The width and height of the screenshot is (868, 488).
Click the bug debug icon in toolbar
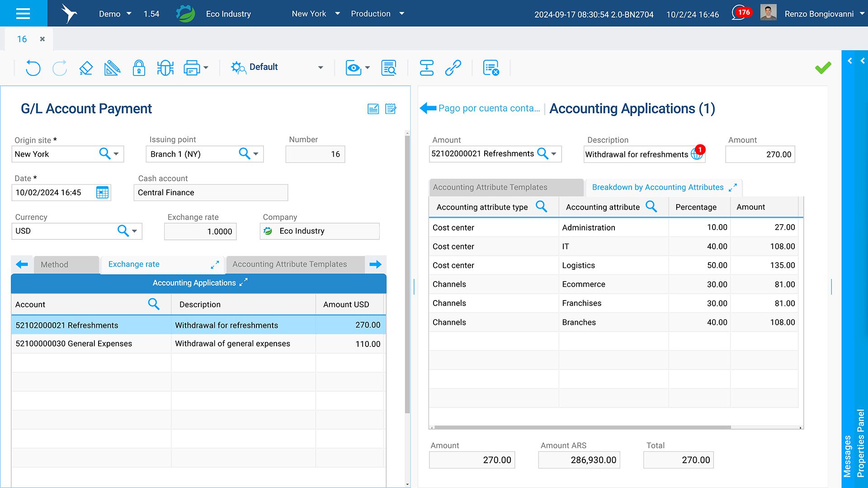point(165,68)
